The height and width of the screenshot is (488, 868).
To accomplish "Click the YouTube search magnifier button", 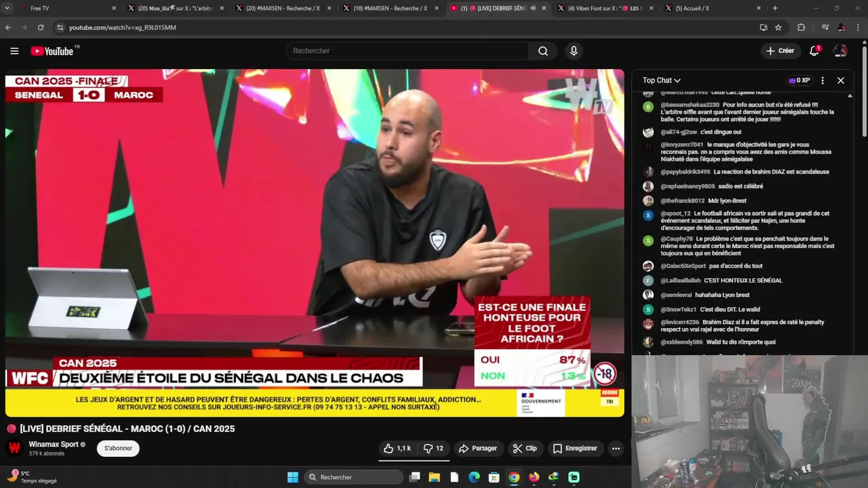I will click(x=543, y=51).
